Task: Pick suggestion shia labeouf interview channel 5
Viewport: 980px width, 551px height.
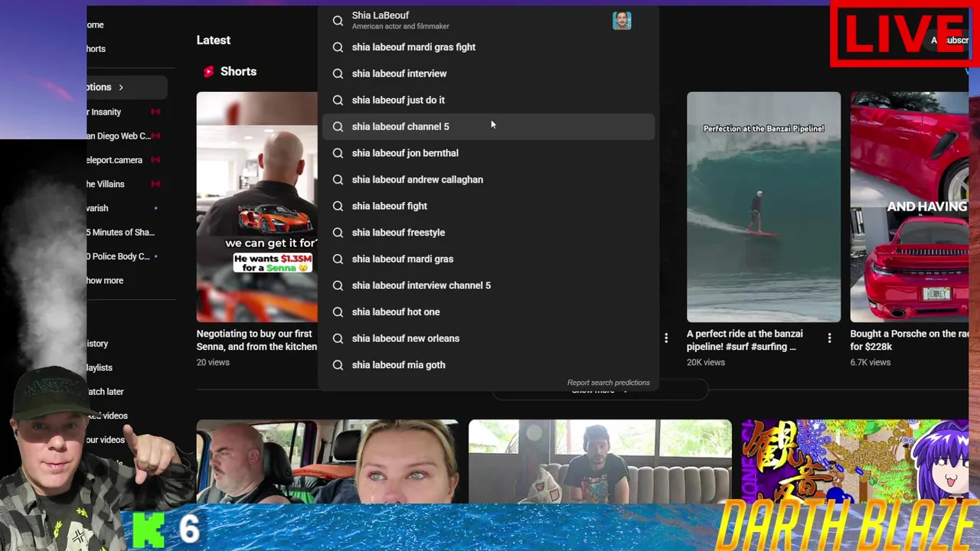Action: 488,285
